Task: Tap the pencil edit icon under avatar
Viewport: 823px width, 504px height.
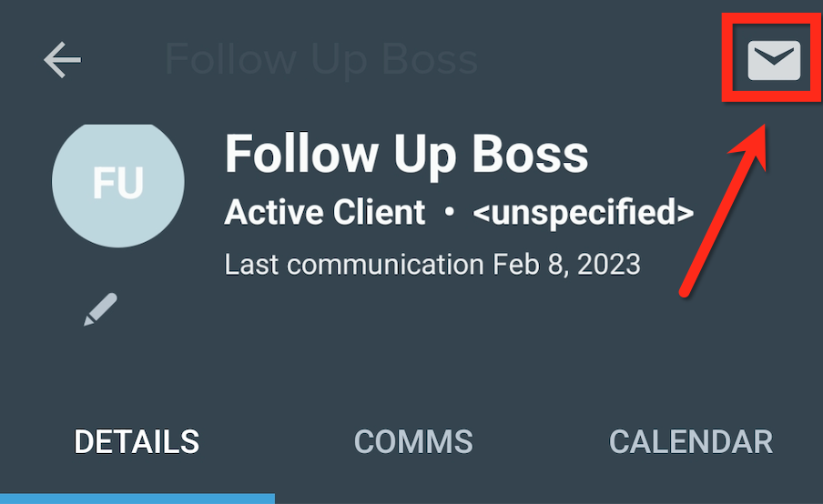Action: point(100,309)
